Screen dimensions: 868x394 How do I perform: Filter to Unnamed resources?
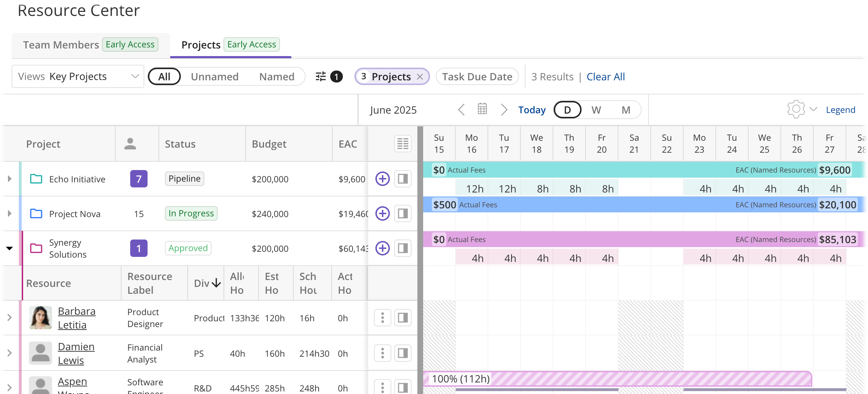tap(214, 77)
